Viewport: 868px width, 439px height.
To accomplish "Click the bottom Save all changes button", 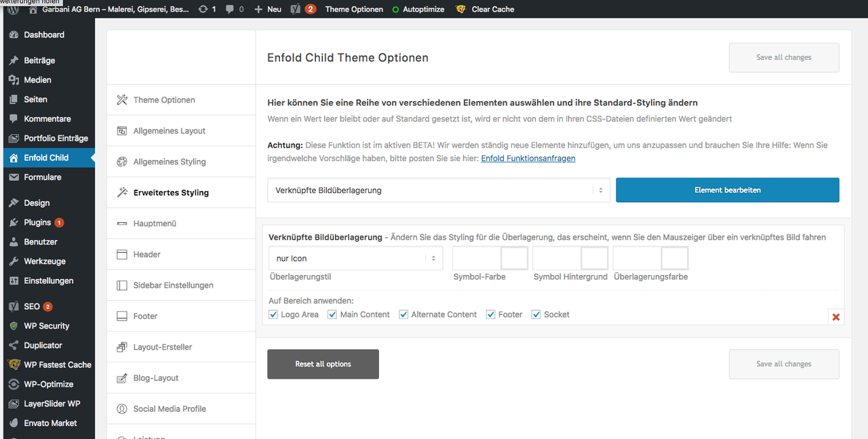I will tap(784, 364).
